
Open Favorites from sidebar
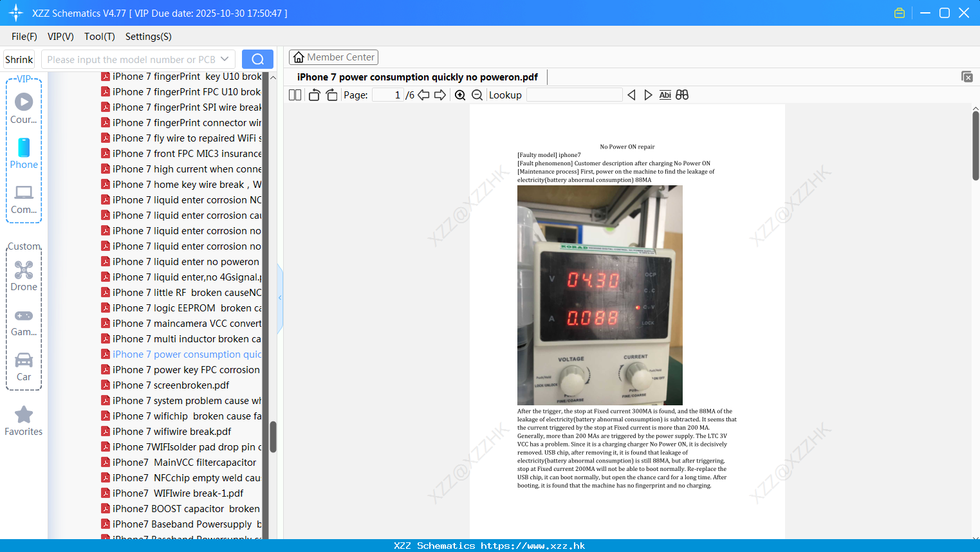[24, 421]
